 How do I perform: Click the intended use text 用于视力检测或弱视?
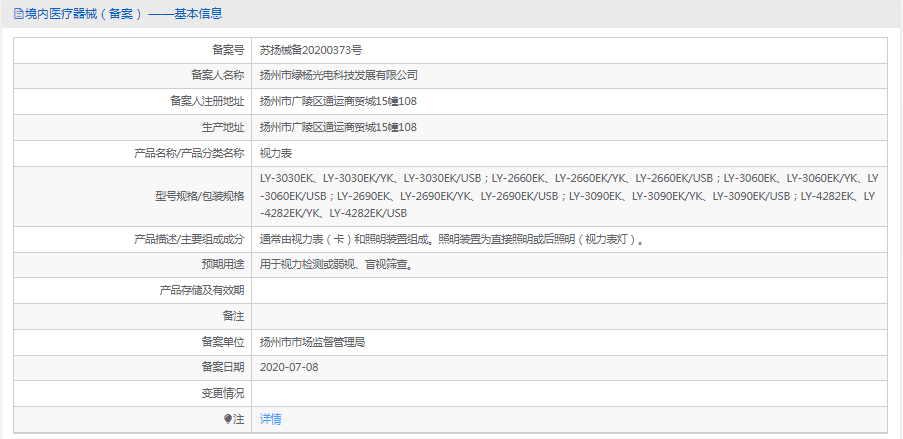[336, 265]
